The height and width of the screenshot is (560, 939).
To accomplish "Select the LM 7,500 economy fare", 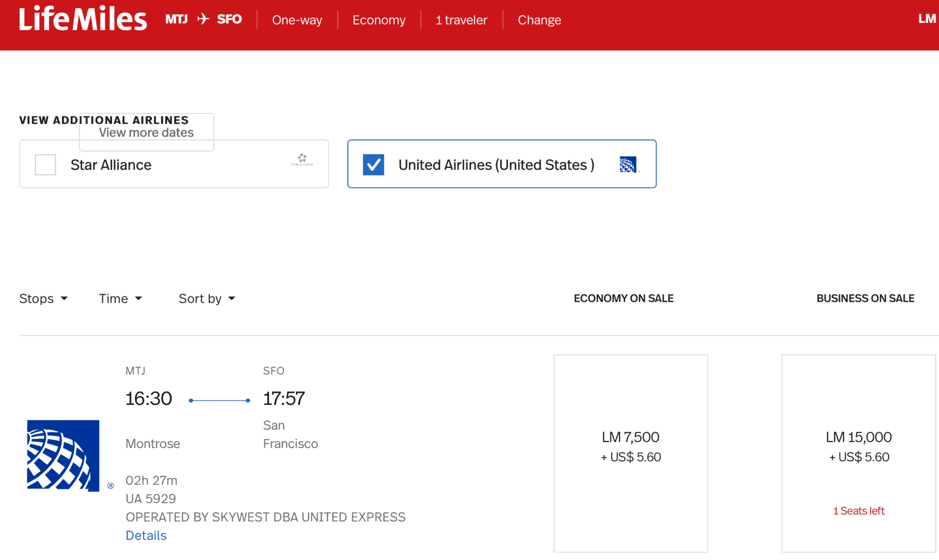I will (x=631, y=453).
